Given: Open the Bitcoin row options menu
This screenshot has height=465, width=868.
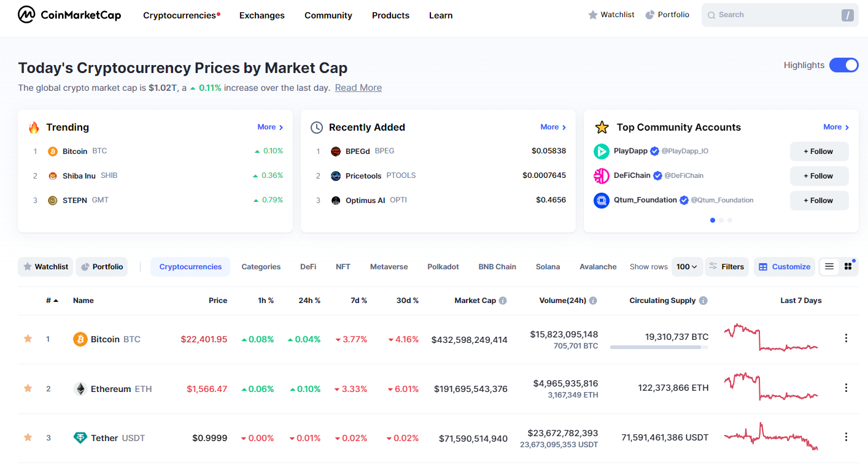Looking at the screenshot, I should tap(846, 338).
